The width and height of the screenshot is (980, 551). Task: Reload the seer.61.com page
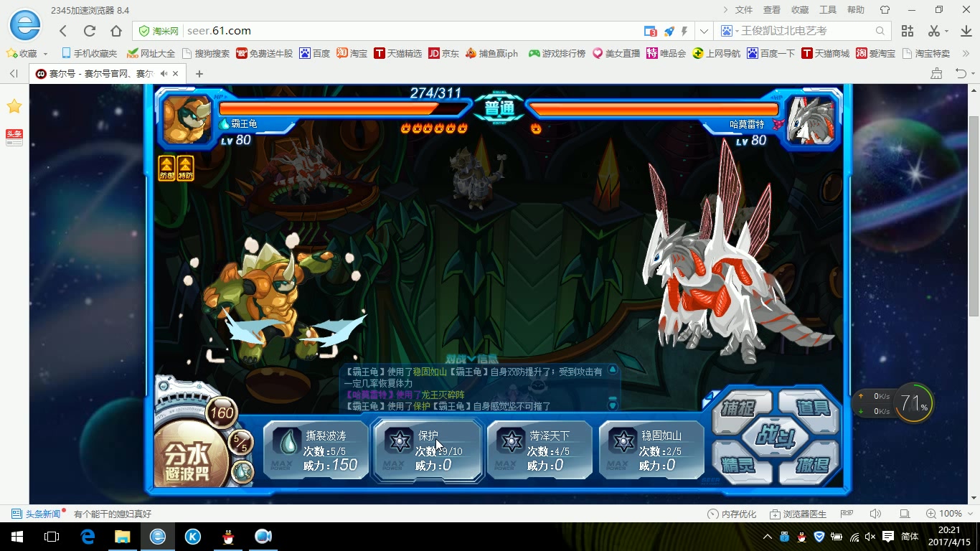90,31
